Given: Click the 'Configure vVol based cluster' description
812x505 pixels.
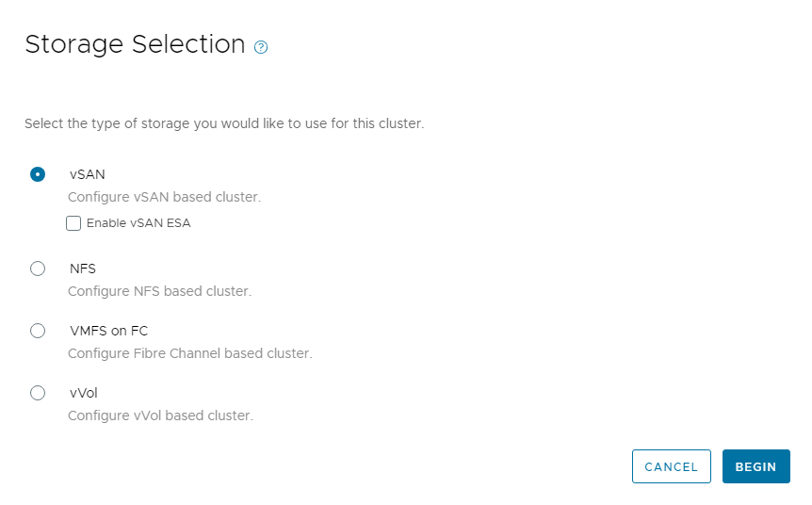Looking at the screenshot, I should (160, 415).
